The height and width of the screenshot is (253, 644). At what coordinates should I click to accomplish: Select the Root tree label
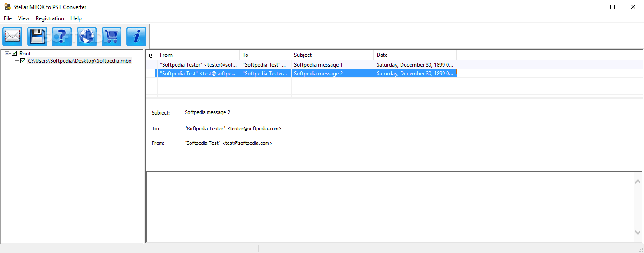click(x=25, y=54)
